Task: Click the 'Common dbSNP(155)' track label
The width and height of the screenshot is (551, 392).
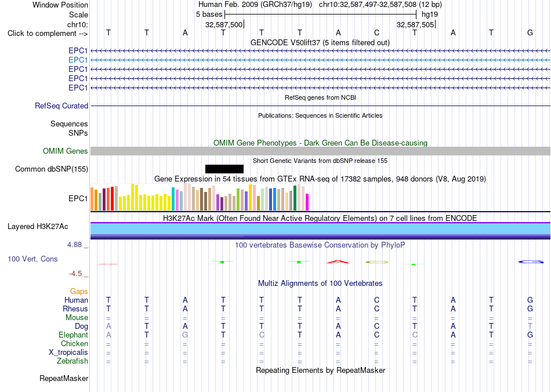Action: [52, 169]
